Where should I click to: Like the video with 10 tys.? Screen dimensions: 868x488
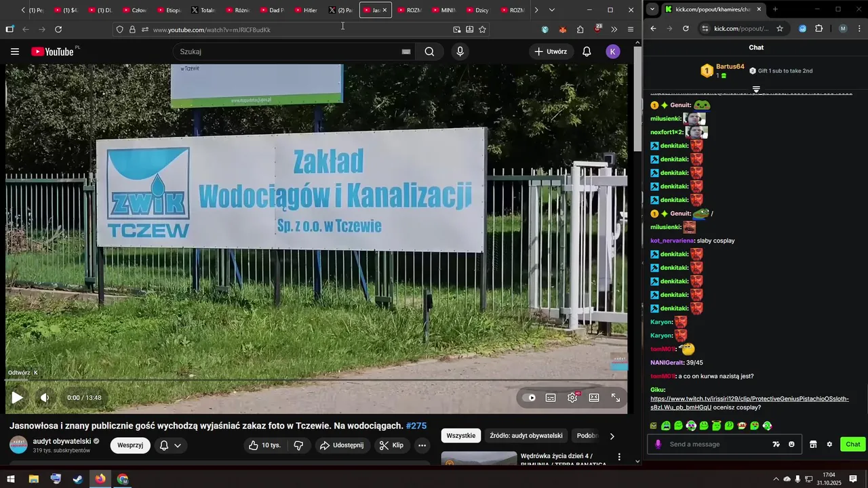(264, 445)
